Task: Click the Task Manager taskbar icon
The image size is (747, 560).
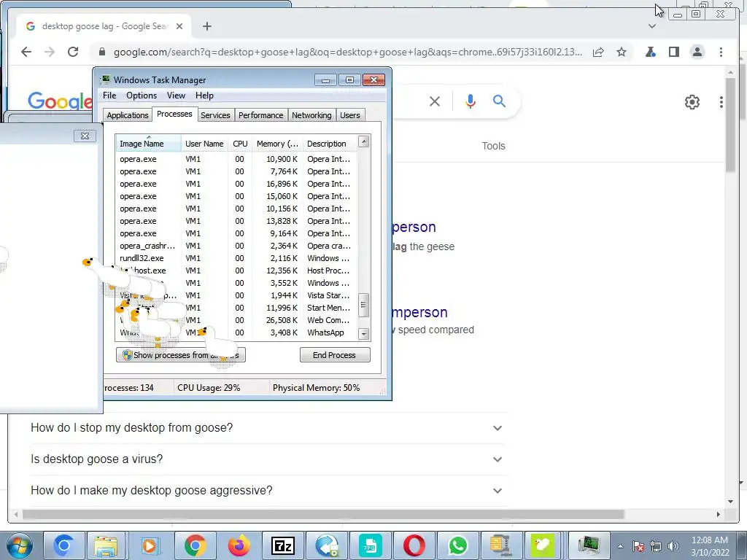Action: (x=589, y=545)
